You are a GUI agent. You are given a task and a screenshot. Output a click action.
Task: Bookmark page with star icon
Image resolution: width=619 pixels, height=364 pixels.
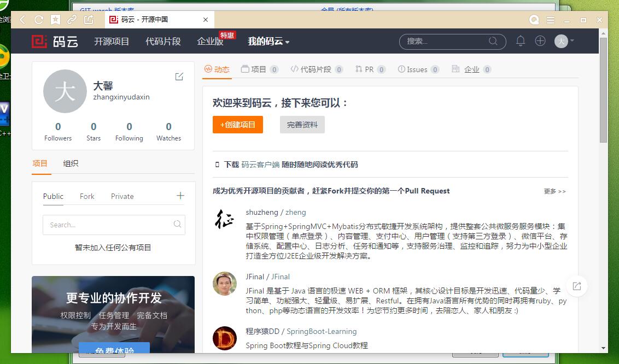[55, 19]
